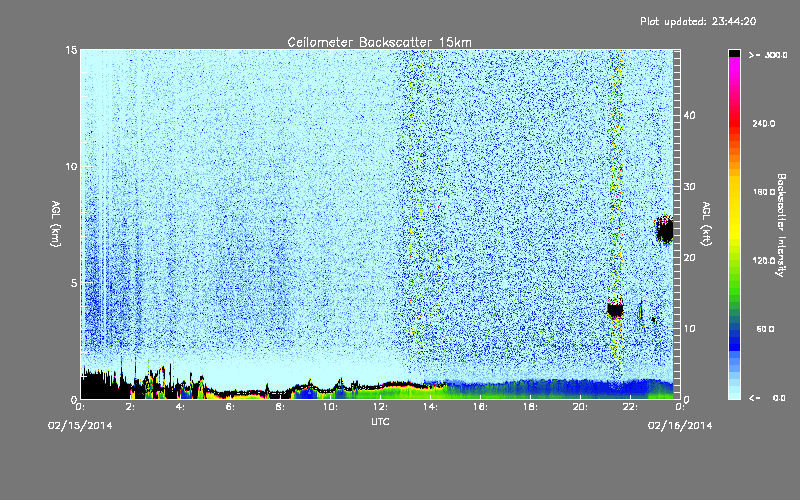Click the red band near 240.0 on the colorbar
The width and height of the screenshot is (800, 500).
click(x=734, y=123)
